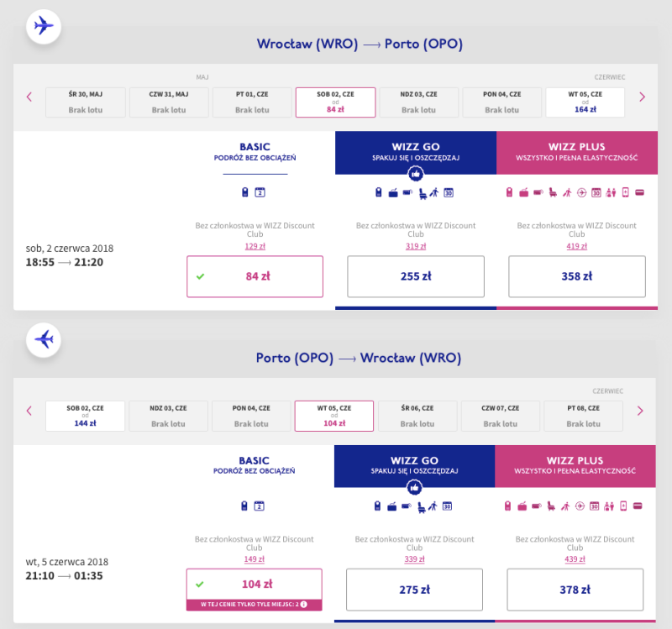Select outbound date ŚR 30, MAJ
Viewport: 672px width, 629px height.
coord(86,102)
